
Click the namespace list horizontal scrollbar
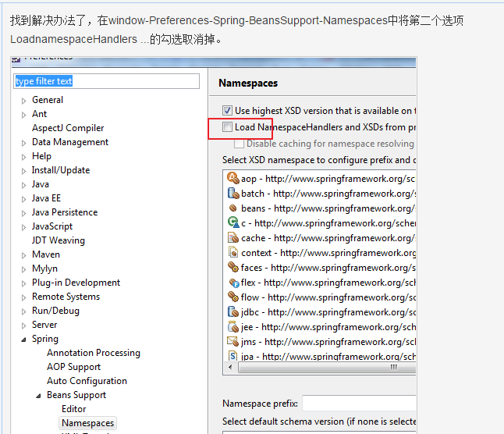(327, 367)
